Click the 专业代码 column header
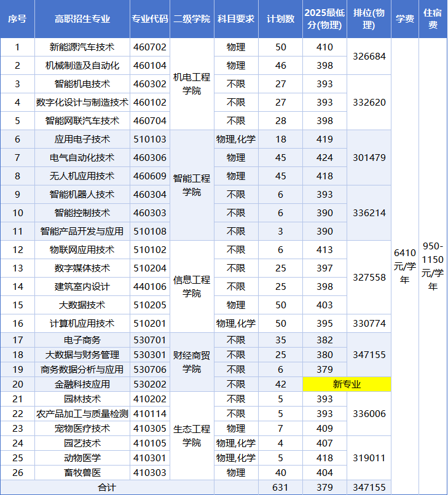 pyautogui.click(x=150, y=19)
